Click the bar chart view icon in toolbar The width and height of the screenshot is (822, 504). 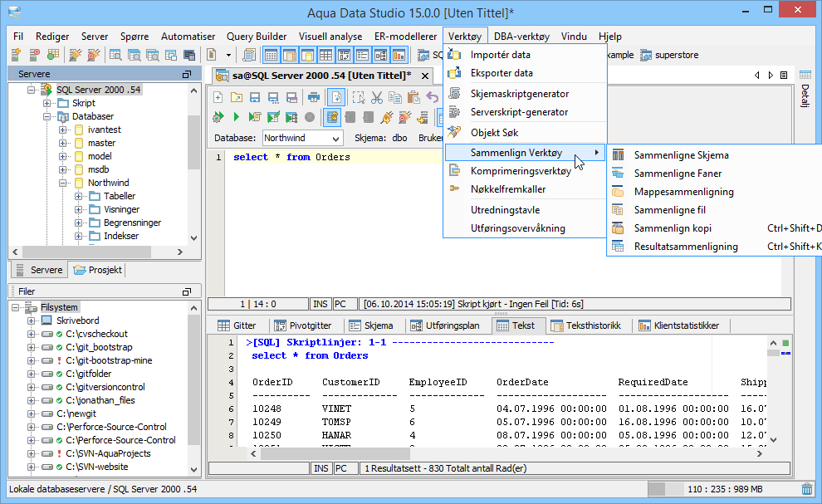coord(399,55)
